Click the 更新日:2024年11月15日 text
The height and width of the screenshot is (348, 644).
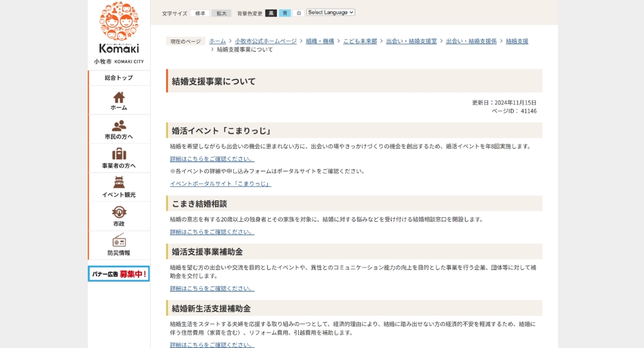(x=504, y=102)
